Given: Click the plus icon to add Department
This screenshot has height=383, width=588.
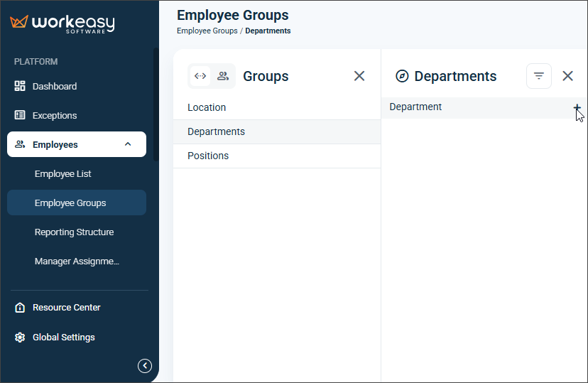Looking at the screenshot, I should (577, 108).
